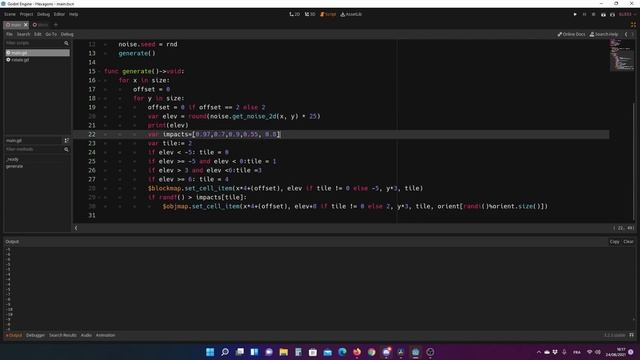Jump to _ready method
The image size is (640, 360).
coord(13,159)
